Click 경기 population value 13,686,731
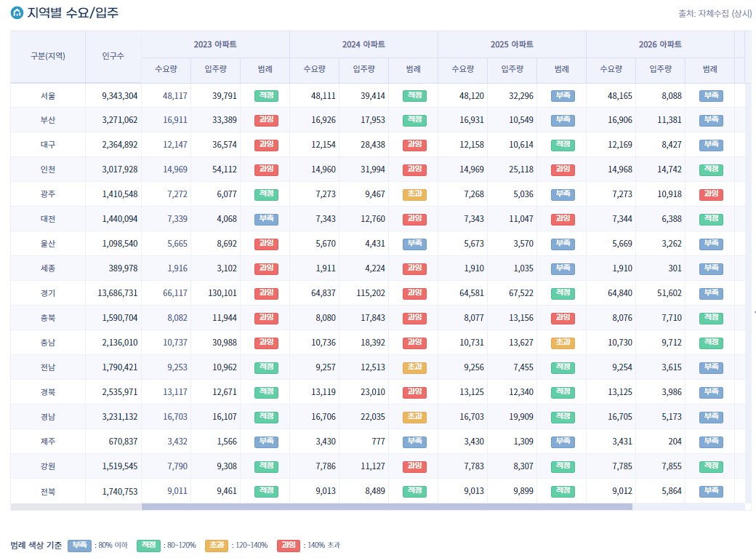This screenshot has height=558, width=756. (118, 293)
